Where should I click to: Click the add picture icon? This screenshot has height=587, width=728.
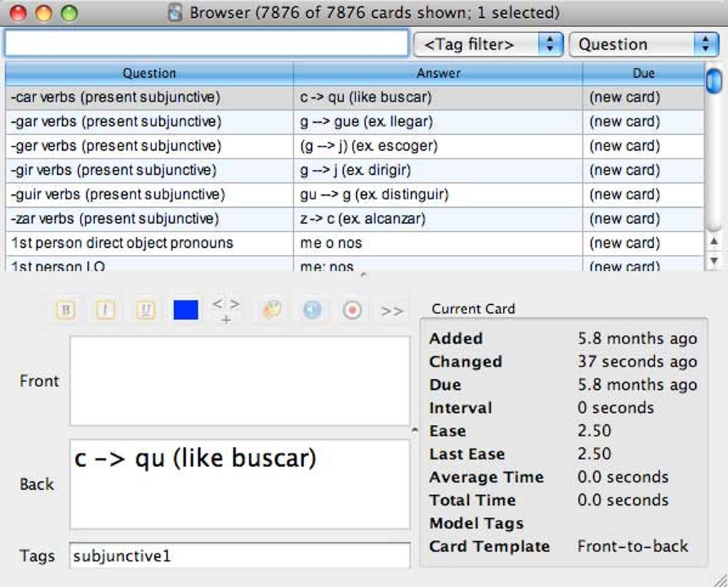[272, 310]
